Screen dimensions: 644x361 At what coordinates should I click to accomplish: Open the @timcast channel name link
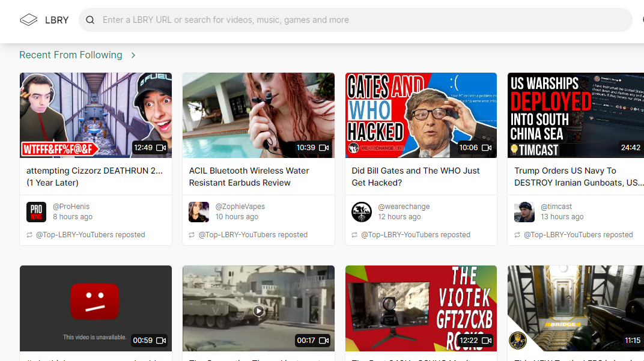[557, 206]
